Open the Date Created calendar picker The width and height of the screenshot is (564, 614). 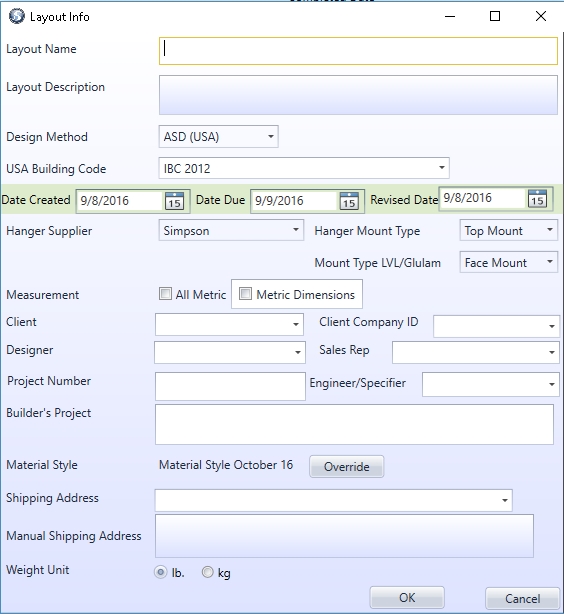tap(174, 201)
